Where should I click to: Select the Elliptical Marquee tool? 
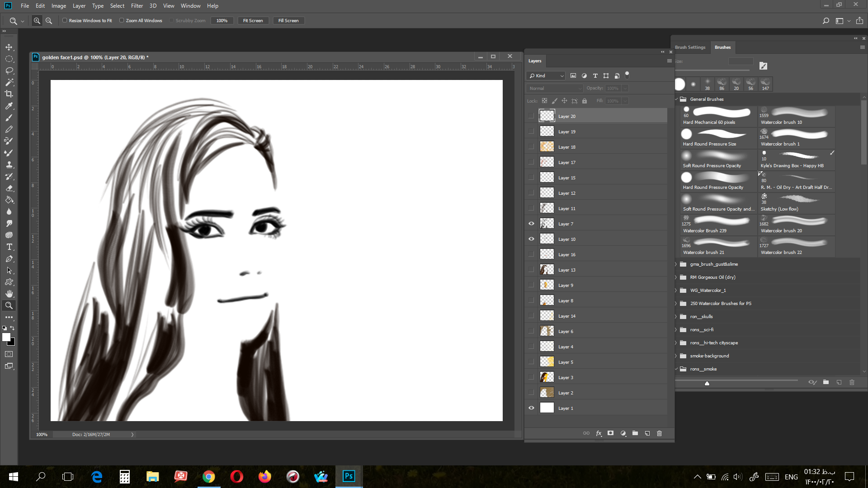click(9, 59)
